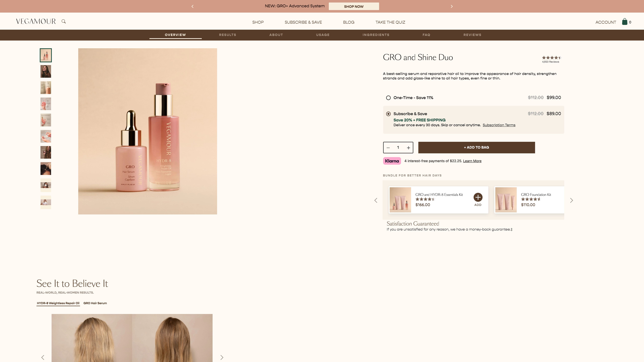
Task: Switch results filter to GRO Hair Serum
Action: (95, 303)
